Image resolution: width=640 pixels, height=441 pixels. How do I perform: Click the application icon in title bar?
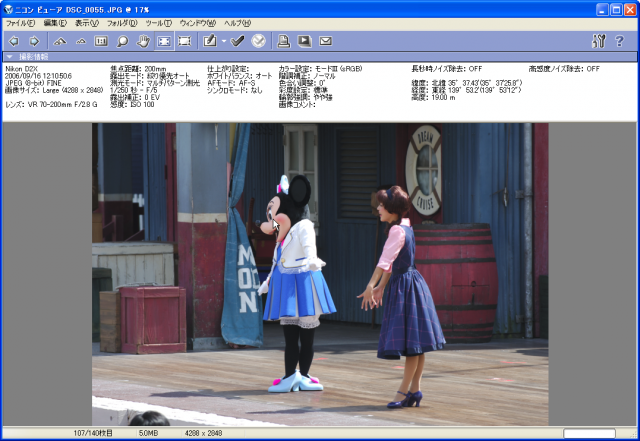[8, 9]
